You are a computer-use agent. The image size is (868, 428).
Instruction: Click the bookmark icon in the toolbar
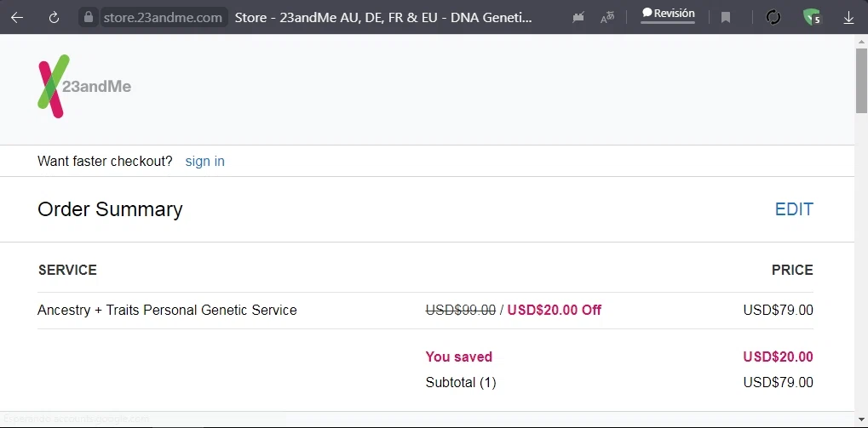tap(726, 17)
